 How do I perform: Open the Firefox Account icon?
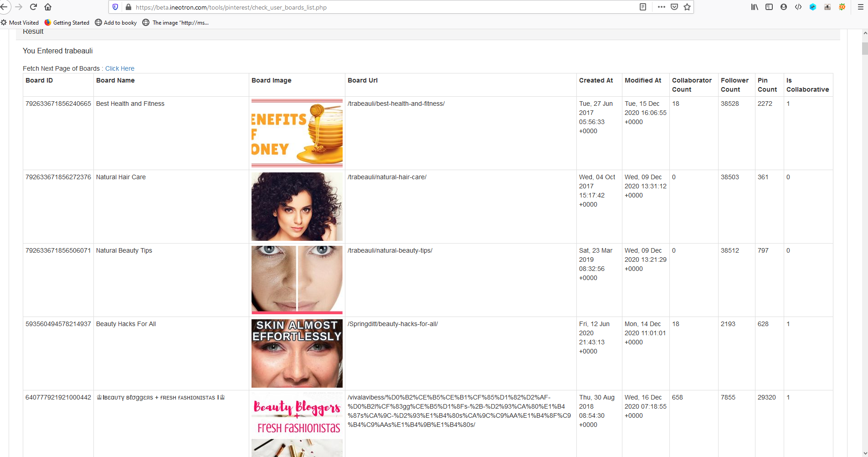784,7
